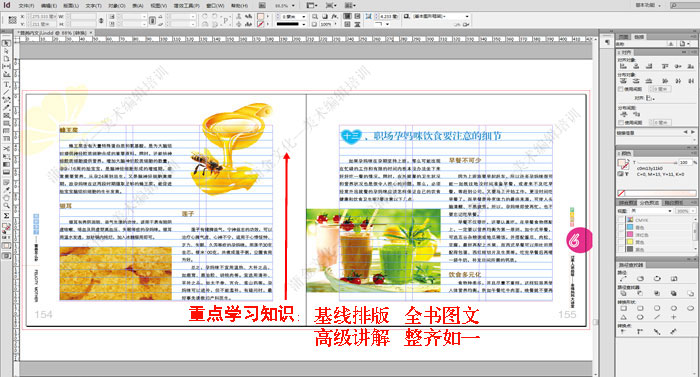Open the zoom level dropdown in application bar
700x377 pixels.
point(284,6)
